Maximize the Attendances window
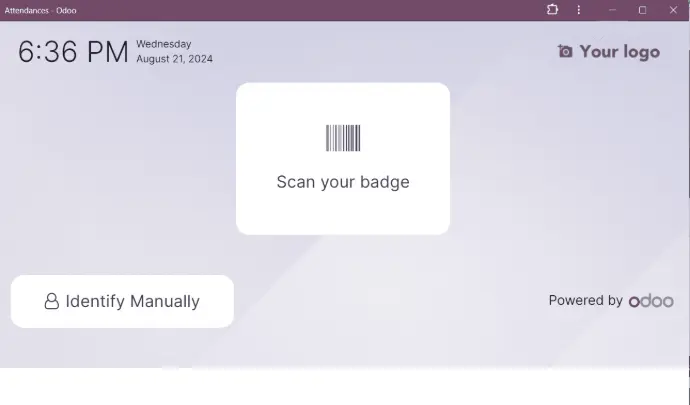Viewport: 690px width, 405px height. pyautogui.click(x=642, y=10)
